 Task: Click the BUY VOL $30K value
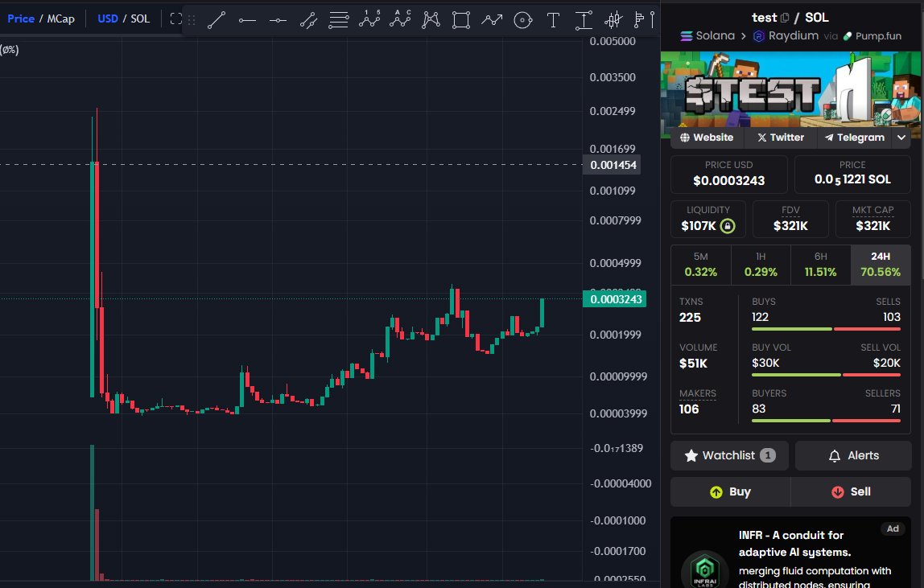765,363
